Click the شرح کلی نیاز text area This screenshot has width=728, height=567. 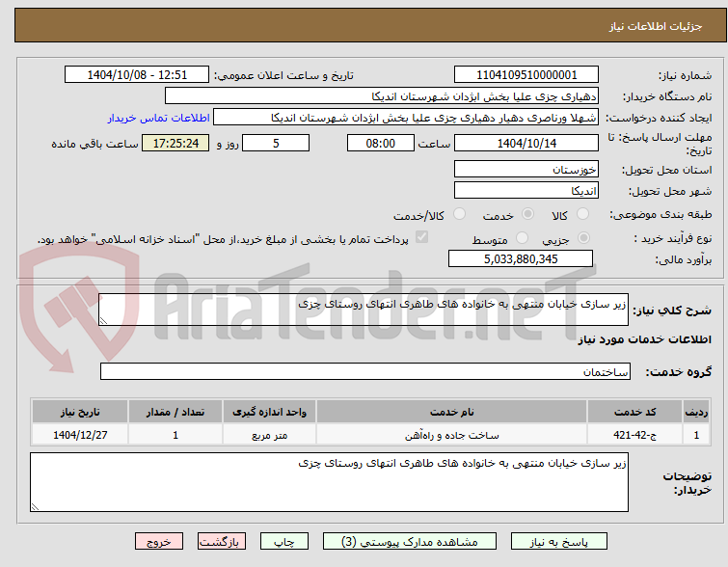pos(364,310)
